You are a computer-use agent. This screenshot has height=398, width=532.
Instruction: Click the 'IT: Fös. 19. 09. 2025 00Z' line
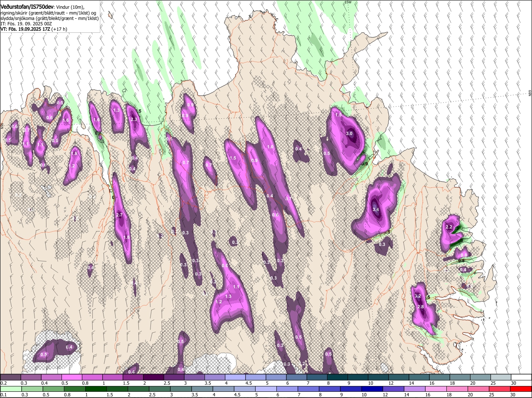[26, 24]
